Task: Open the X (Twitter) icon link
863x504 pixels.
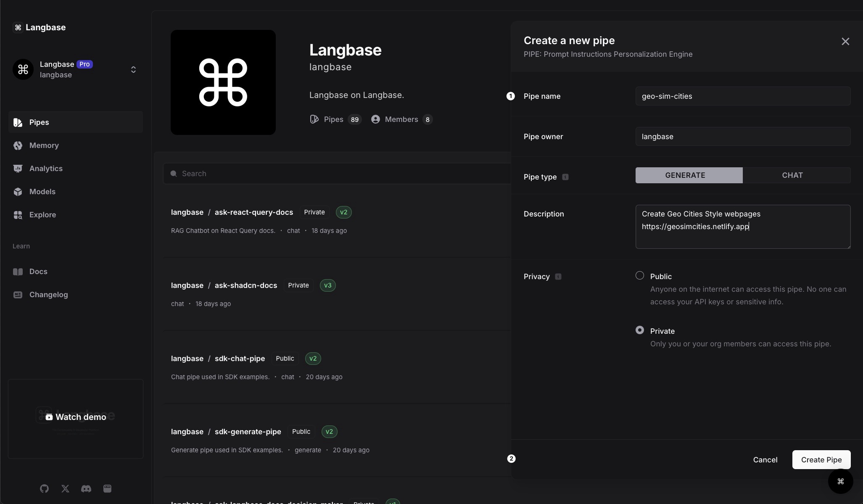Action: 65,488
